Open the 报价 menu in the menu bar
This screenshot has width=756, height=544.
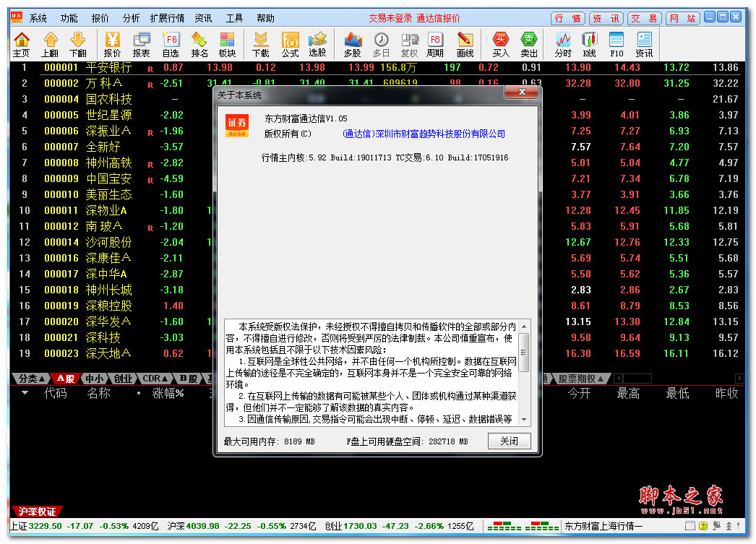tap(100, 18)
